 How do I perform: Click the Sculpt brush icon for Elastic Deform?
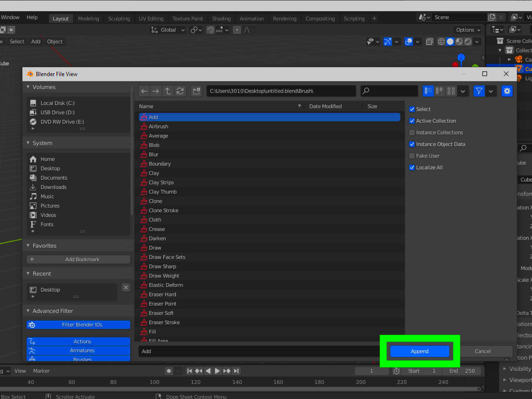[x=144, y=285]
